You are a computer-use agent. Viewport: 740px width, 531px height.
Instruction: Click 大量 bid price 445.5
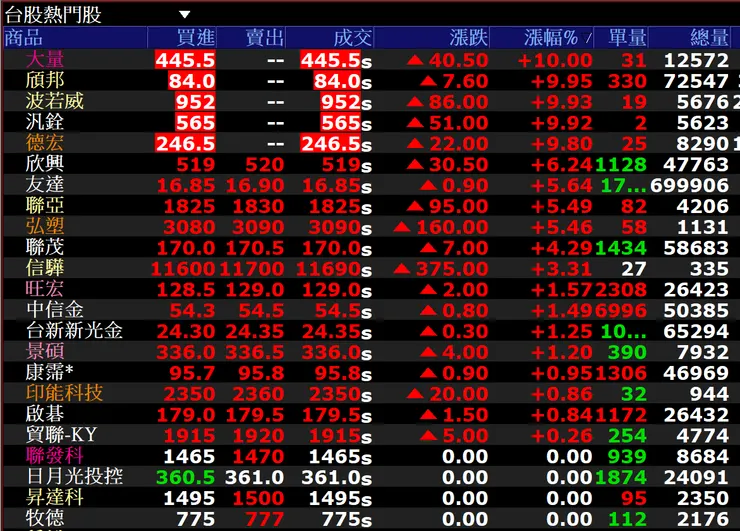pyautogui.click(x=185, y=60)
